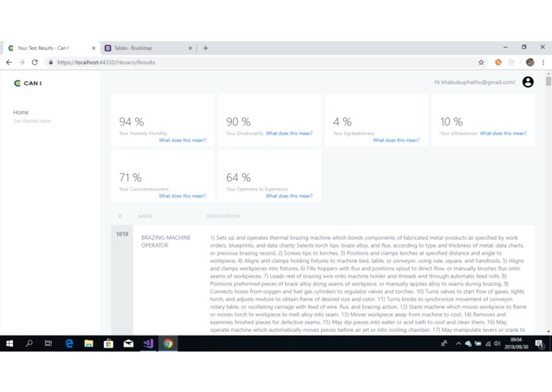Click What does this mean under Conscientiousness
This screenshot has width=552, height=392.
[182, 196]
